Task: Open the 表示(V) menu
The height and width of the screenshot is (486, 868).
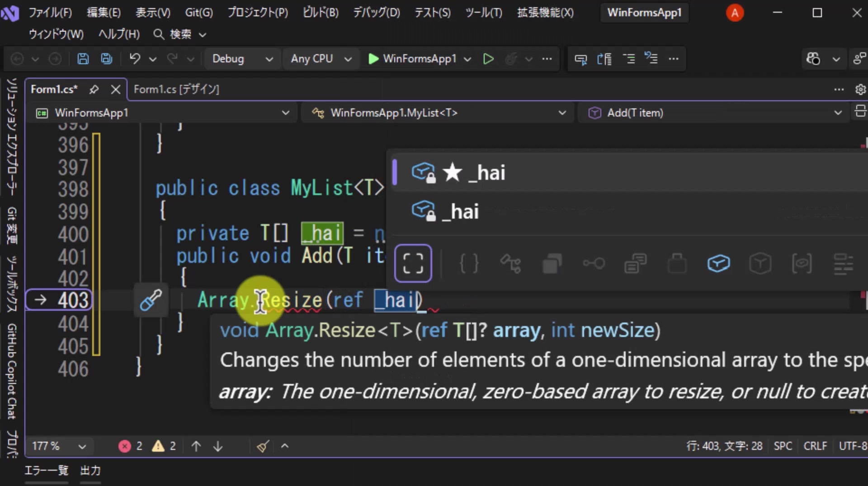Action: click(x=153, y=13)
